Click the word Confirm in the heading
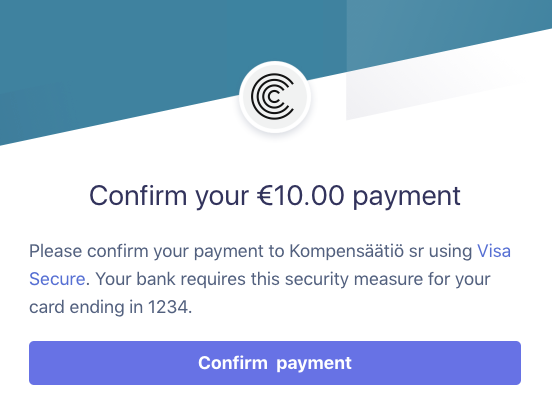The width and height of the screenshot is (552, 400). 138,195
